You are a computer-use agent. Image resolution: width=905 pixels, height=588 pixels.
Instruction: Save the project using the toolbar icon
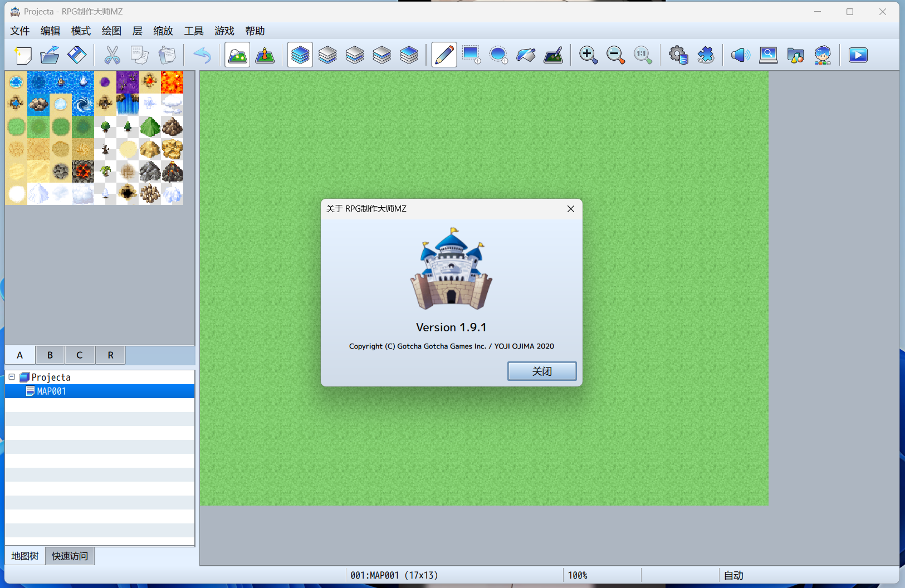[x=77, y=55]
